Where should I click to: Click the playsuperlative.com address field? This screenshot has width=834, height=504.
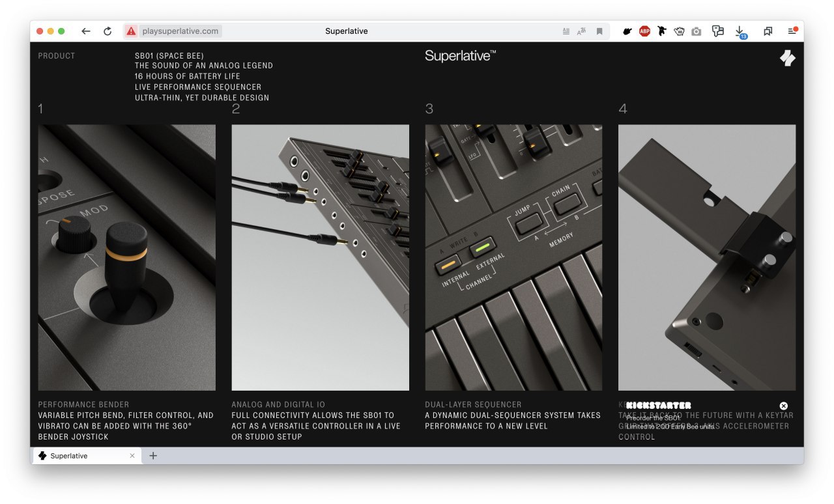(x=180, y=31)
